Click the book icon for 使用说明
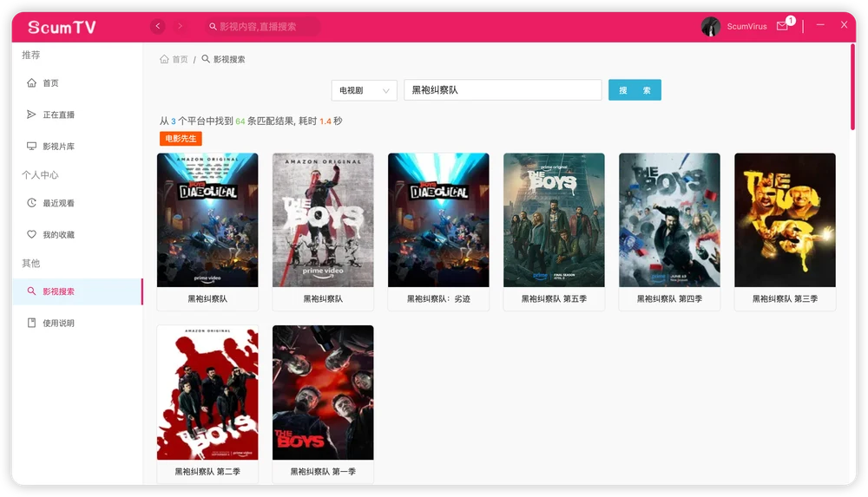The height and width of the screenshot is (497, 868). [x=31, y=323]
